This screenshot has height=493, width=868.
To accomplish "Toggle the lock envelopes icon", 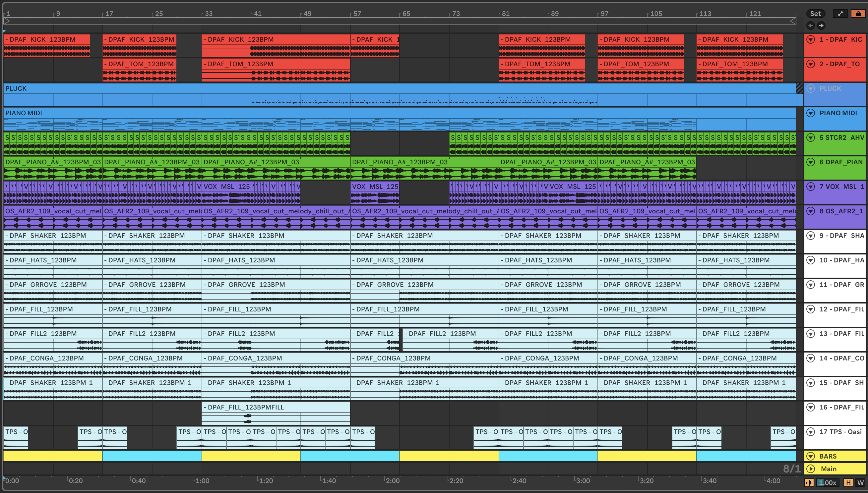I will click(x=858, y=14).
